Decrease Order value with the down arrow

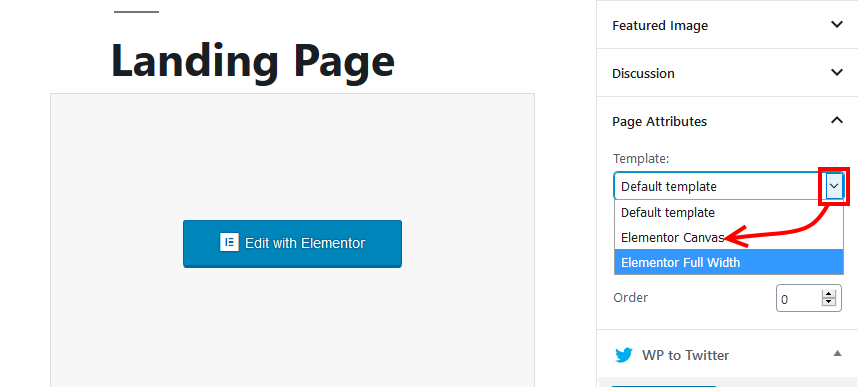click(829, 302)
